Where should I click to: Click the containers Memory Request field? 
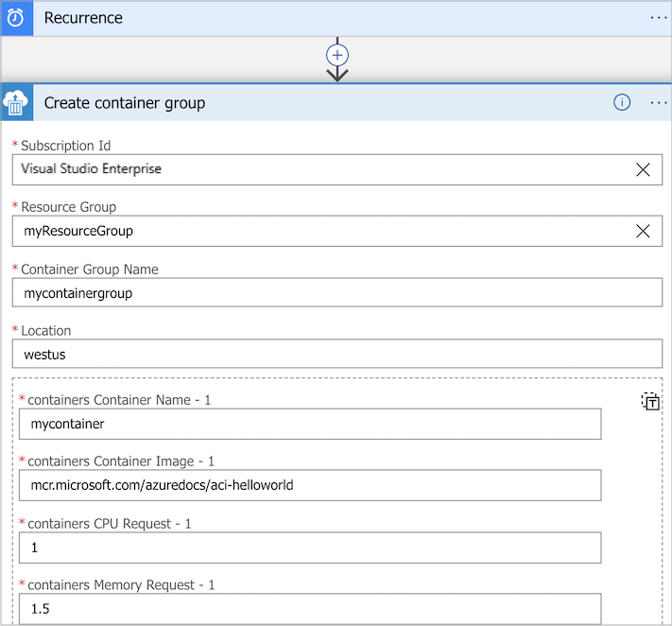point(310,609)
